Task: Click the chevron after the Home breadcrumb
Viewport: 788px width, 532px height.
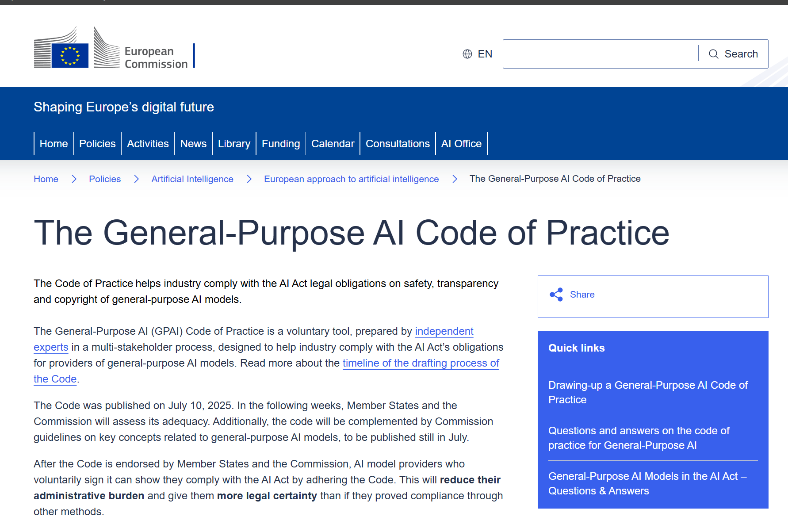Action: pos(74,179)
